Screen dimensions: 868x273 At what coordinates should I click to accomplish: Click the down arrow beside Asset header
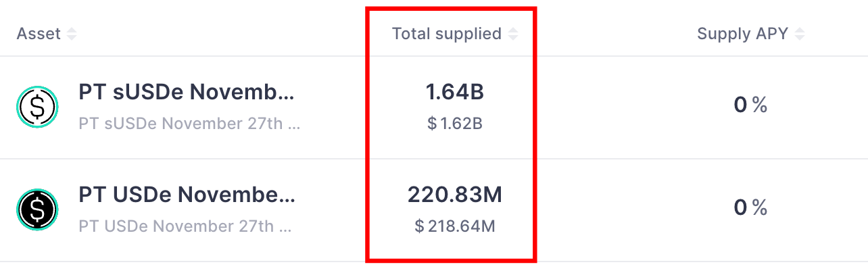click(72, 38)
